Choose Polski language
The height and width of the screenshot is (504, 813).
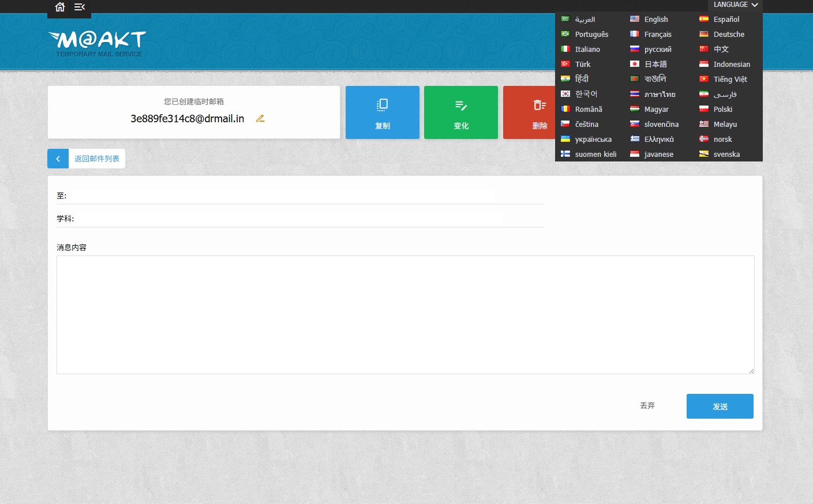pos(716,110)
